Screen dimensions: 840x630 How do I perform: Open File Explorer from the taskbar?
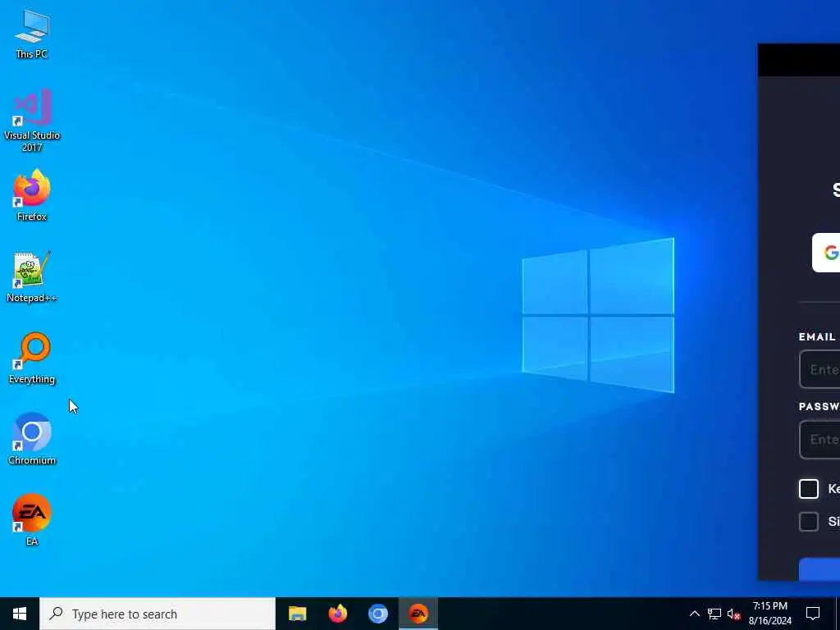point(297,614)
